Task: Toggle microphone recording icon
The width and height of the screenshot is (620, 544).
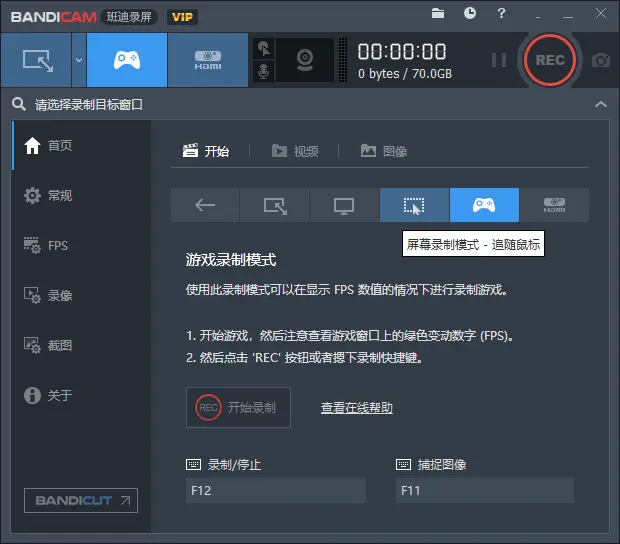Action: point(263,71)
